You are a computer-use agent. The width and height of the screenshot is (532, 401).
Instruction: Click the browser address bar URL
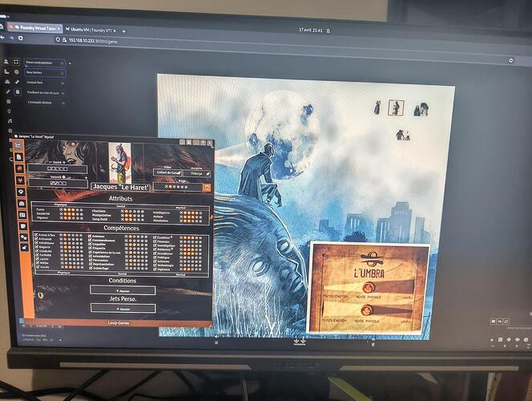93,41
